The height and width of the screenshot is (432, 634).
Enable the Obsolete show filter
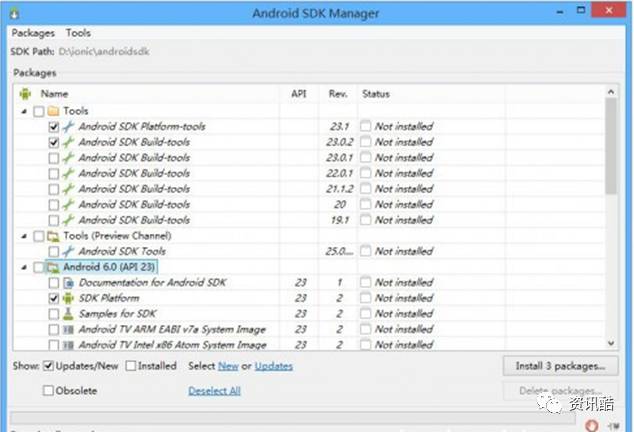click(48, 391)
